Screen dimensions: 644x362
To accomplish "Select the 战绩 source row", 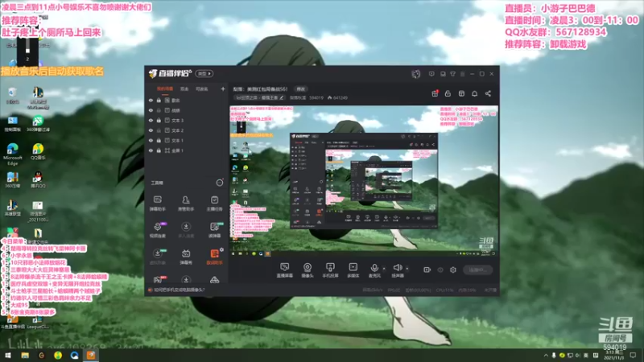I will coord(186,110).
